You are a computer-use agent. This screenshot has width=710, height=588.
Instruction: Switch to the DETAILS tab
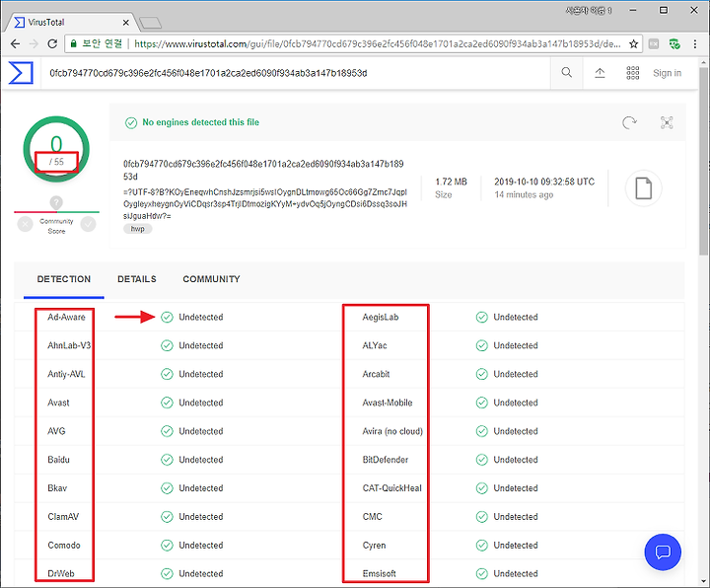[137, 279]
